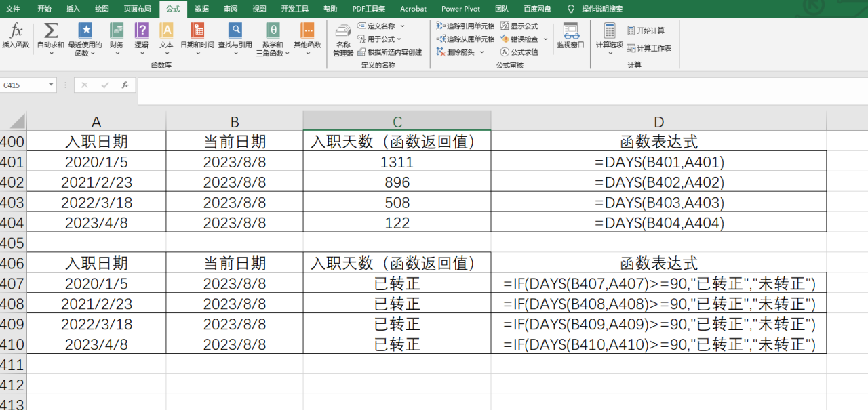Switch to the PDF工具集 tab
The image size is (868, 410).
point(369,9)
